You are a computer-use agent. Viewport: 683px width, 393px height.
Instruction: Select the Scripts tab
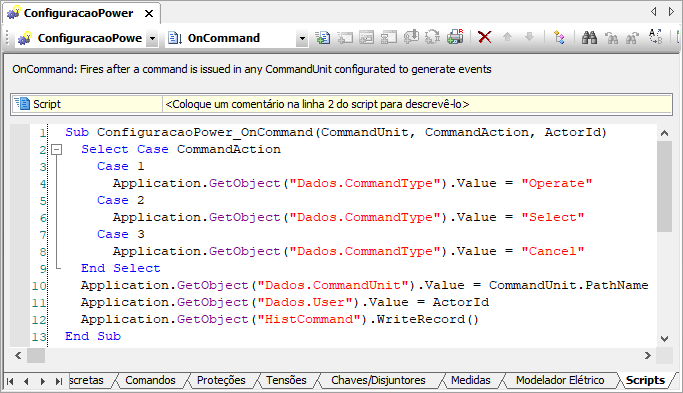point(645,380)
